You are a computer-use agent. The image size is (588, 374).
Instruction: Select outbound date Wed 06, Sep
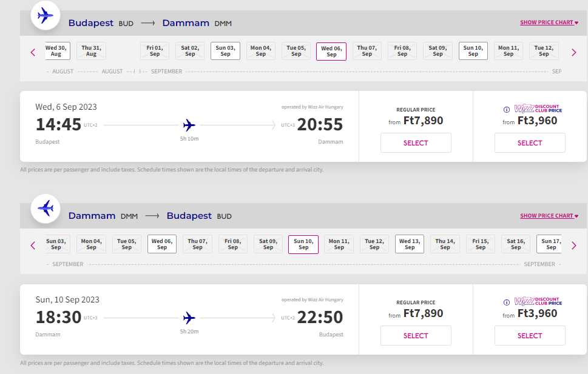tap(331, 52)
